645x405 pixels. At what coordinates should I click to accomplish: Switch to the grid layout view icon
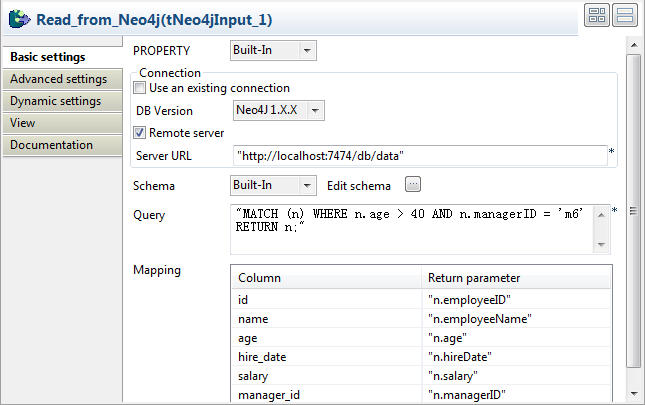598,15
